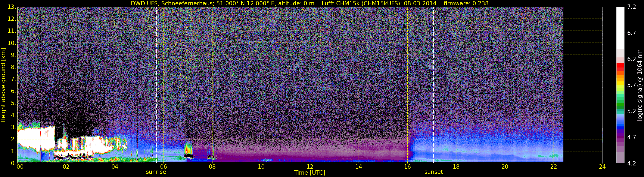Click the "4.2" colorbar tick label

(632, 163)
